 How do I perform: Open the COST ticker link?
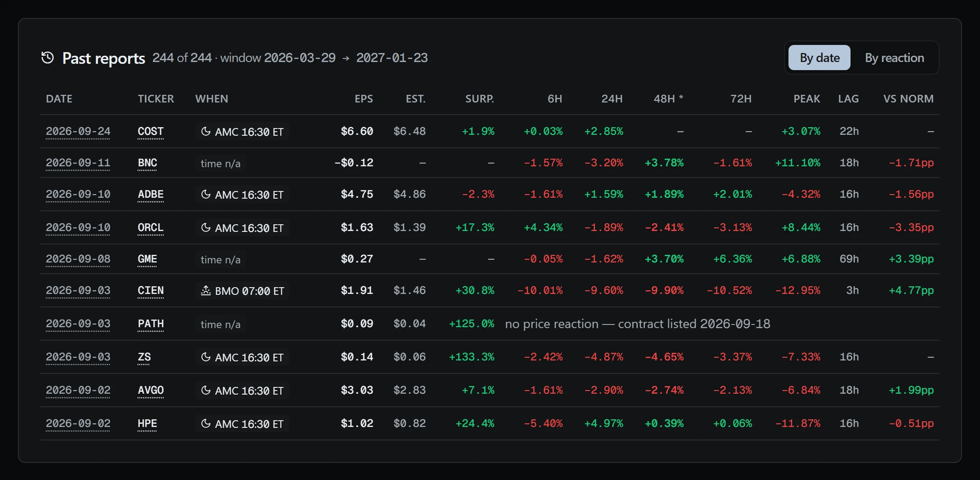click(151, 132)
